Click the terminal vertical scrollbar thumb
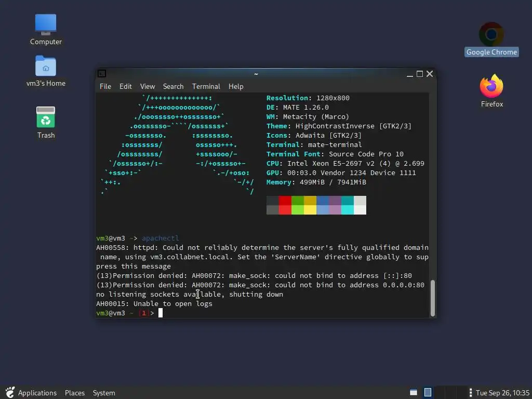 click(x=433, y=298)
